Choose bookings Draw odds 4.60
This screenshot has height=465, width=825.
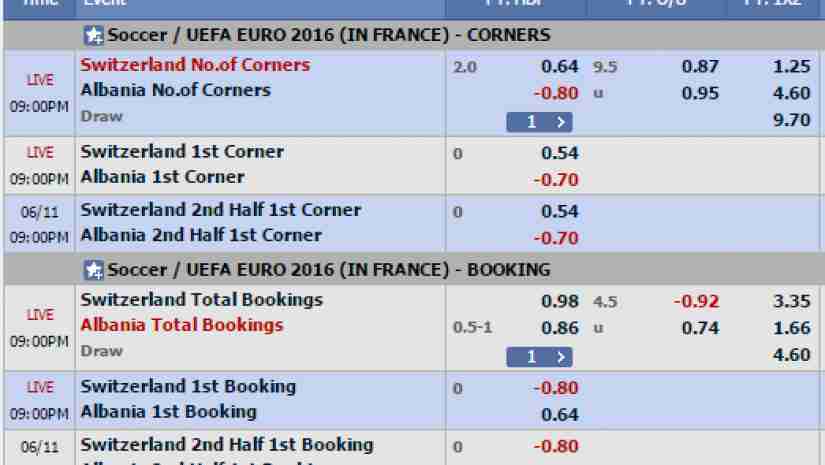tap(791, 356)
